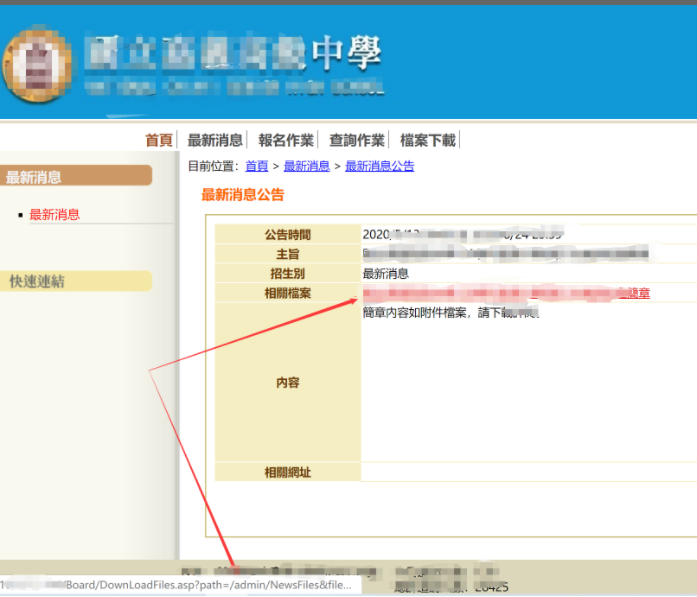Click the 最新消息公告 orange page heading

[x=243, y=195]
